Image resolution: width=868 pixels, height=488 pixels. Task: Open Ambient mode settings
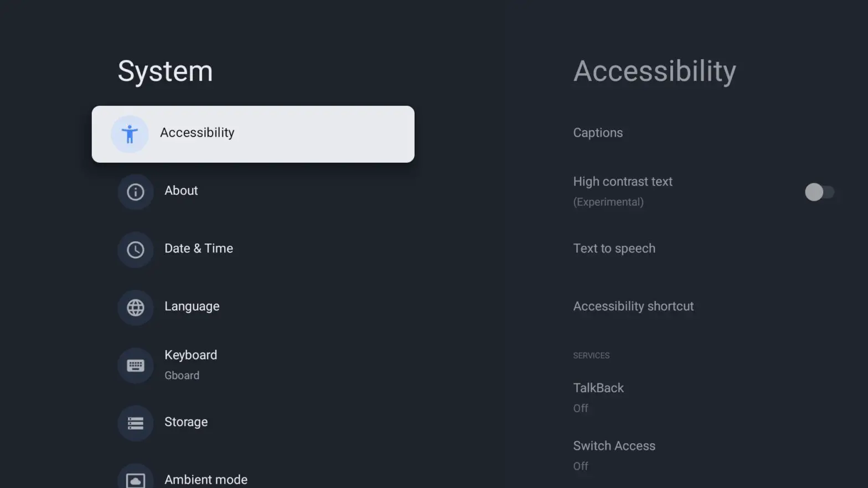[206, 478]
